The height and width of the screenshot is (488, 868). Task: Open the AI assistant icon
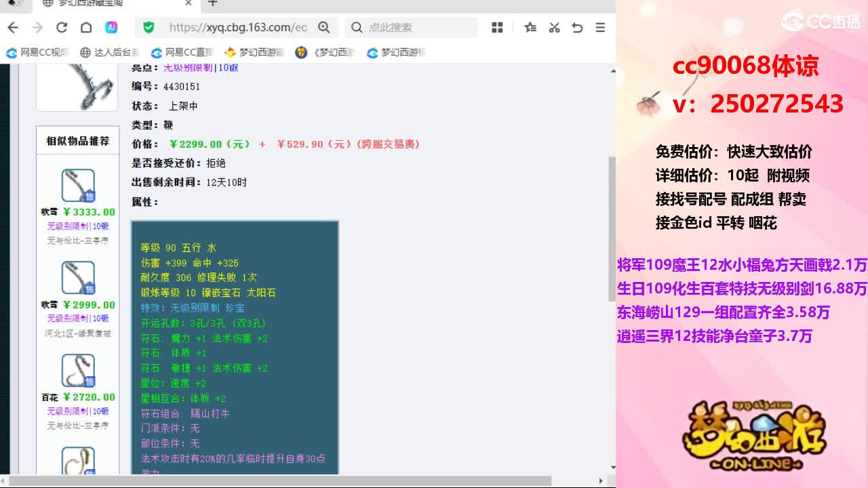111,27
